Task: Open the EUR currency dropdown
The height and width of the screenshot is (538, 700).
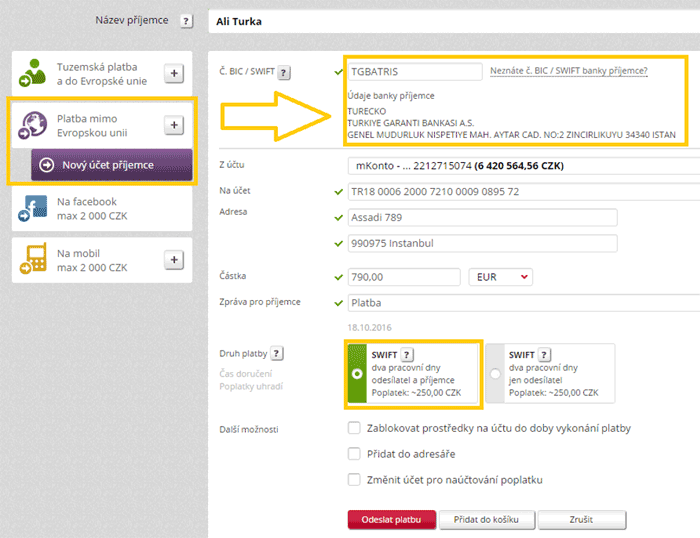Action: [500, 277]
